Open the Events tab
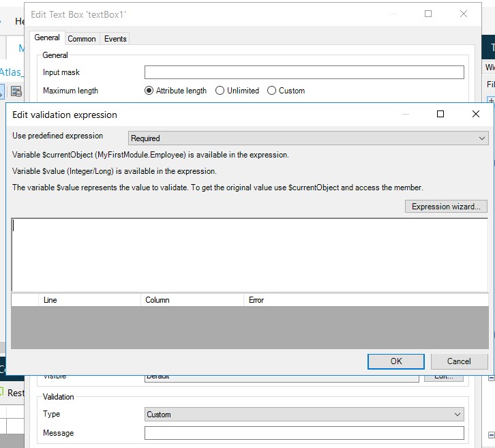495x448 pixels. coord(115,39)
